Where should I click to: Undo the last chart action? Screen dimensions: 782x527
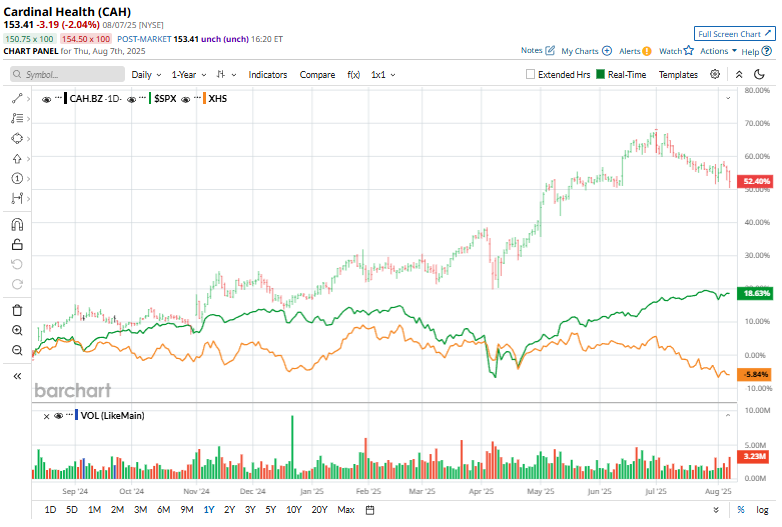point(17,264)
